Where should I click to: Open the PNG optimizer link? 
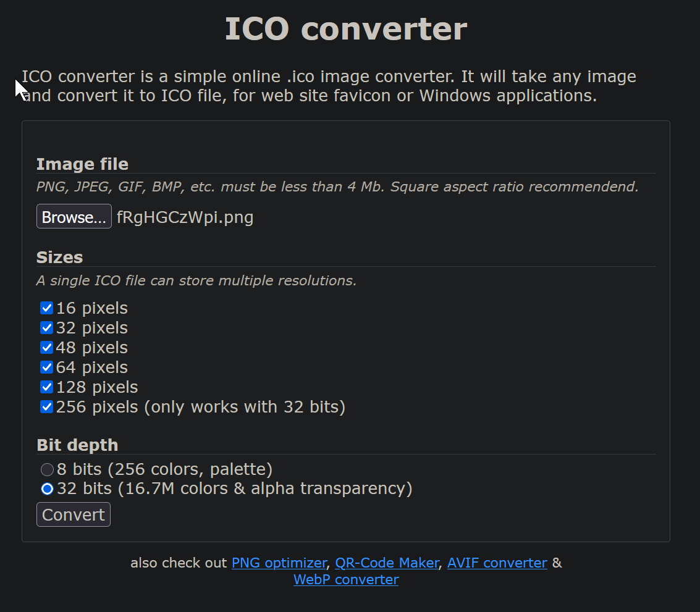[x=279, y=563]
